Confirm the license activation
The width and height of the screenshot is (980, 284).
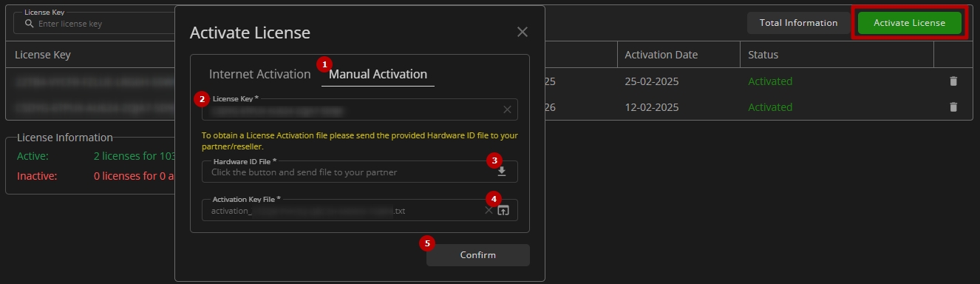click(478, 255)
